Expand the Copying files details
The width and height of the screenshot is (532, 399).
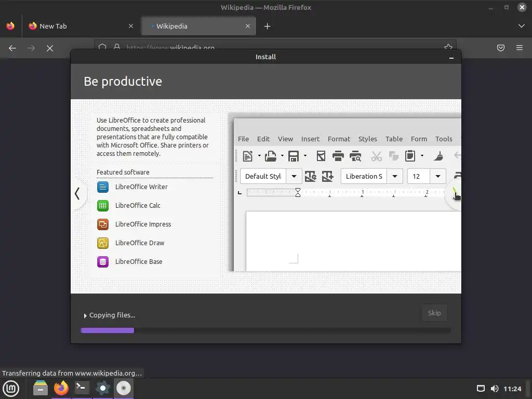(85, 315)
